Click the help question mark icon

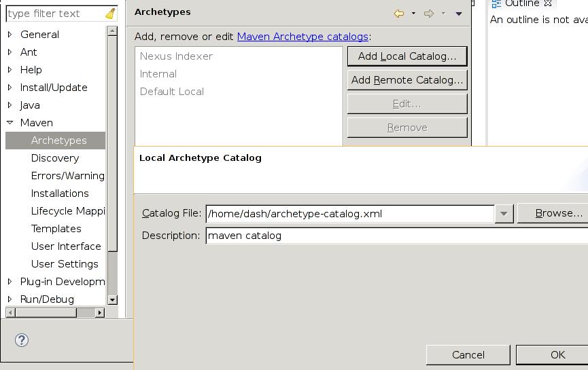22,340
